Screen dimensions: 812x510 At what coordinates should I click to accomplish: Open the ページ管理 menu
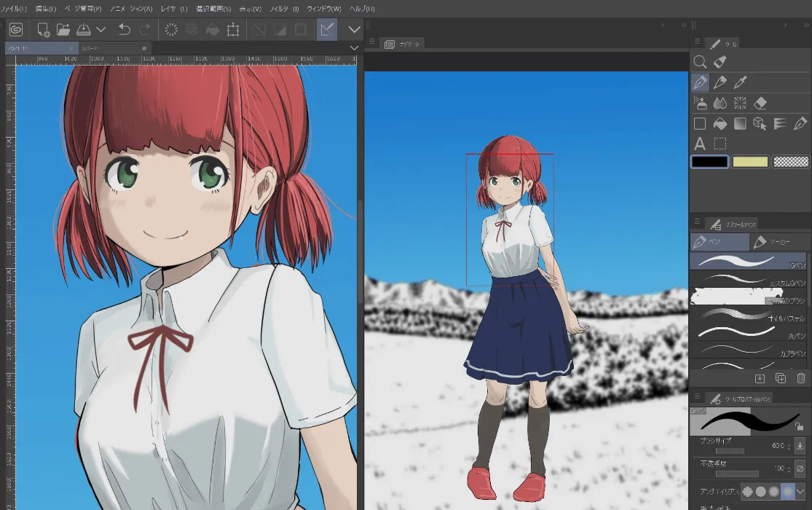point(83,9)
